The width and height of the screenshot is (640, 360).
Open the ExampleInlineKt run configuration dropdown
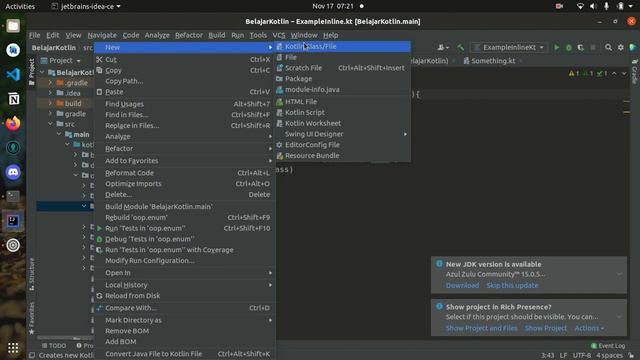click(x=509, y=47)
